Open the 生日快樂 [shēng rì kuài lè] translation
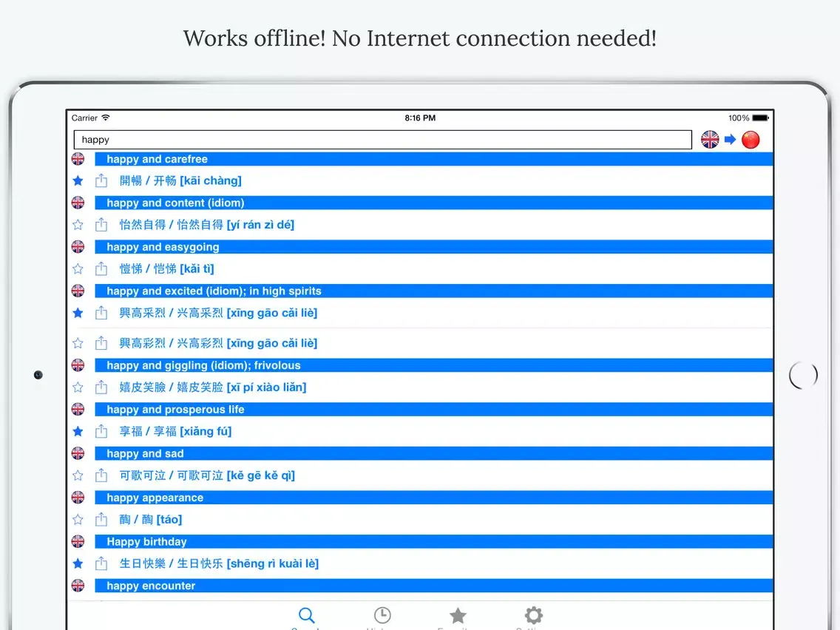Image resolution: width=840 pixels, height=630 pixels. click(219, 563)
